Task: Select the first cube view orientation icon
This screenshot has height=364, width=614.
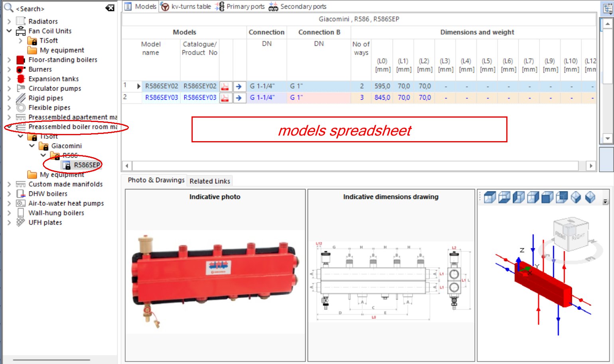Action: pyautogui.click(x=489, y=197)
